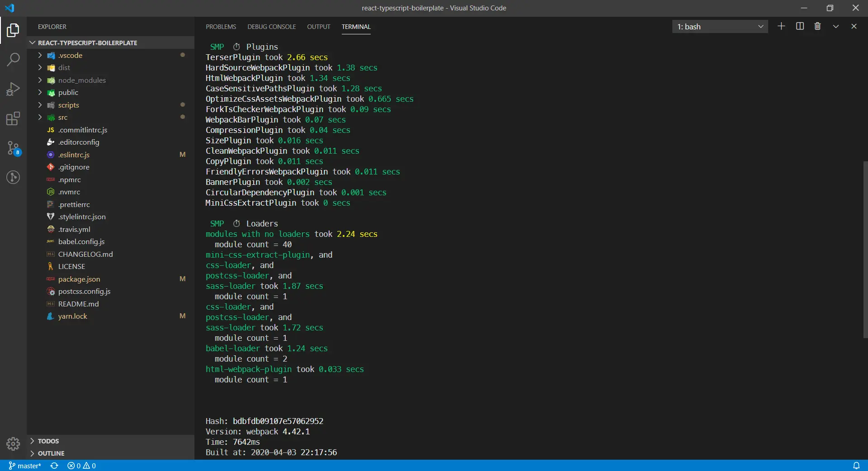Viewport: 868px width, 471px height.
Task: Open the Explorer view in activity bar
Action: point(13,30)
